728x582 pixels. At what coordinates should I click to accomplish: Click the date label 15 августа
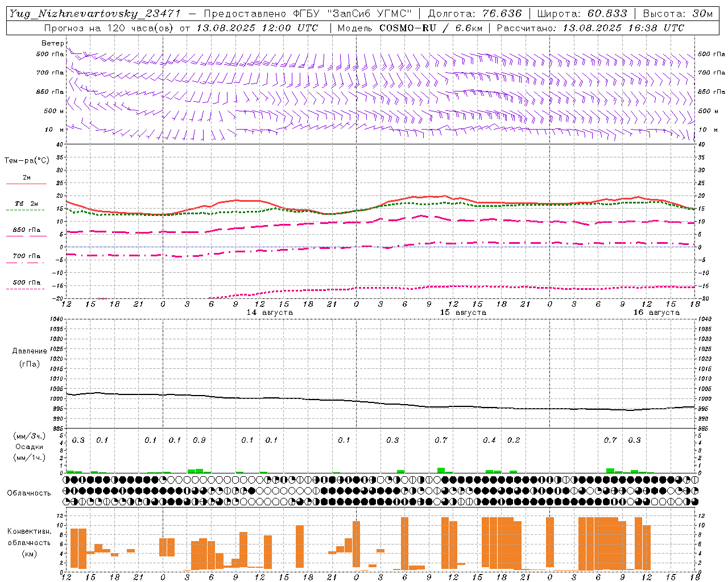pyautogui.click(x=463, y=313)
